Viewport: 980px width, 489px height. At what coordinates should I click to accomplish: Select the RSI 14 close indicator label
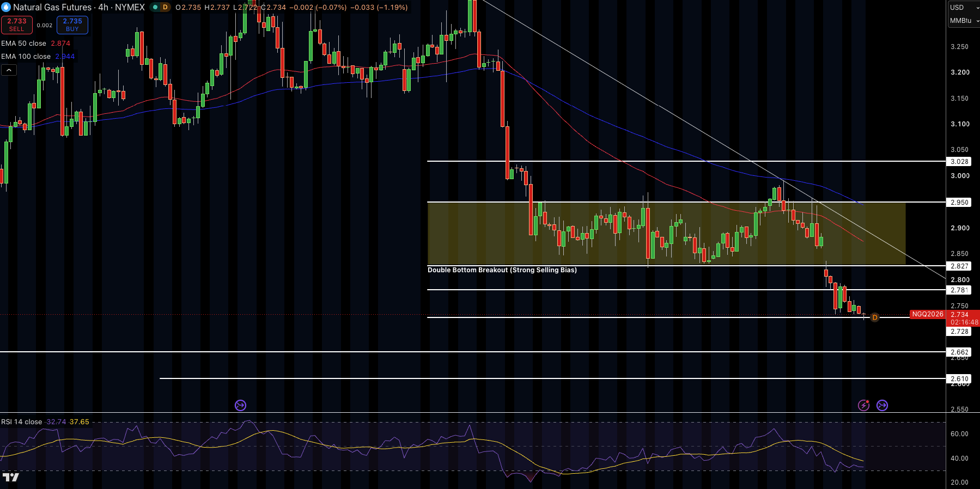pyautogui.click(x=21, y=422)
